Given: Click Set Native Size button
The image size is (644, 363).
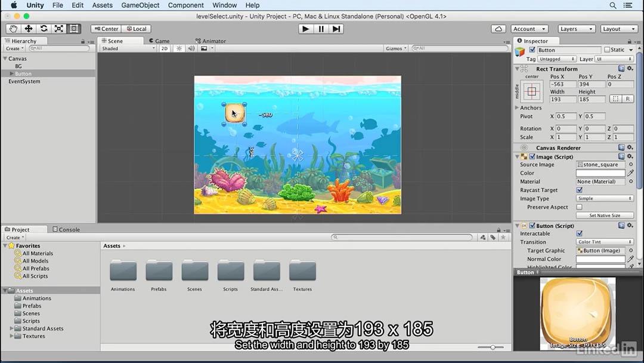Looking at the screenshot, I should 605,216.
